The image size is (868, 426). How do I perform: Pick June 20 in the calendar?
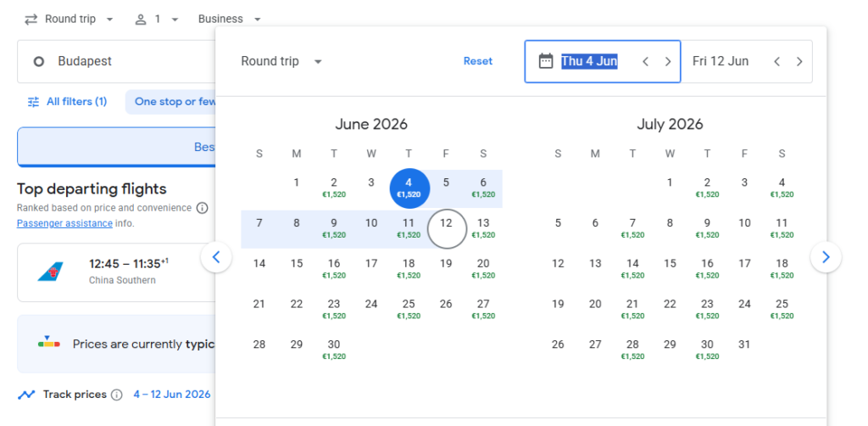click(483, 269)
